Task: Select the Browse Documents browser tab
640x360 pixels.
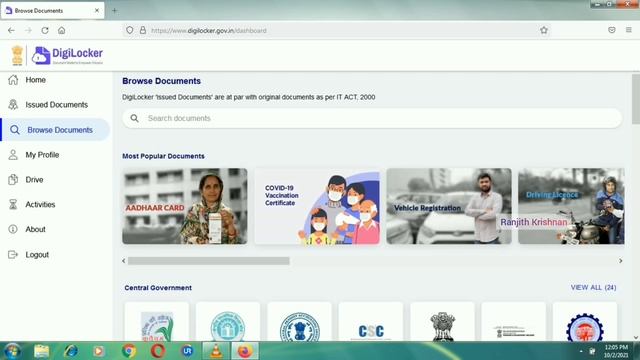Action: tap(52, 11)
